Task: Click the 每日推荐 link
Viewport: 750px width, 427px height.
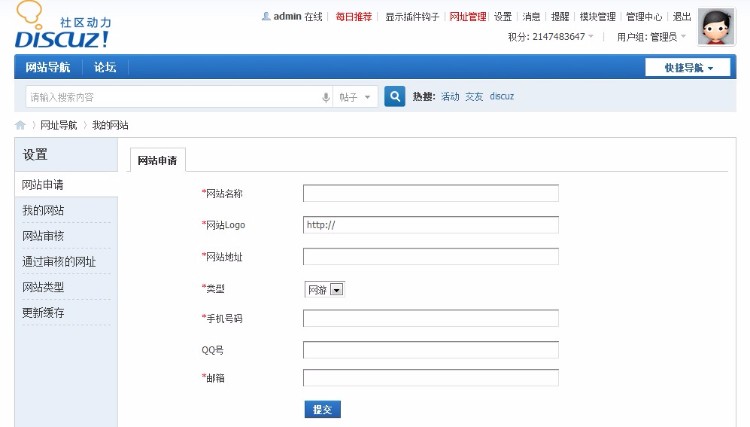Action: [353, 17]
